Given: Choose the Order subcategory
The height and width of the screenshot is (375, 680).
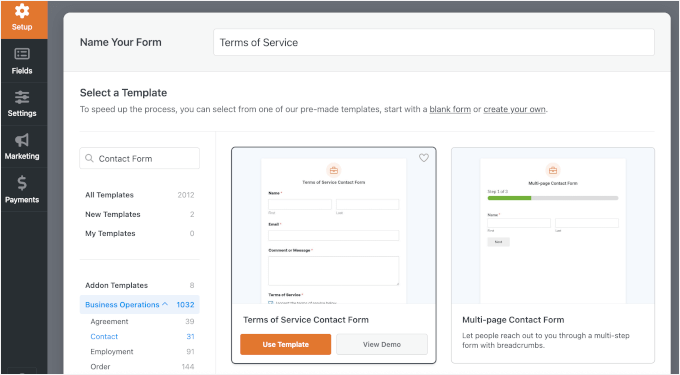Looking at the screenshot, I should (x=142, y=366).
